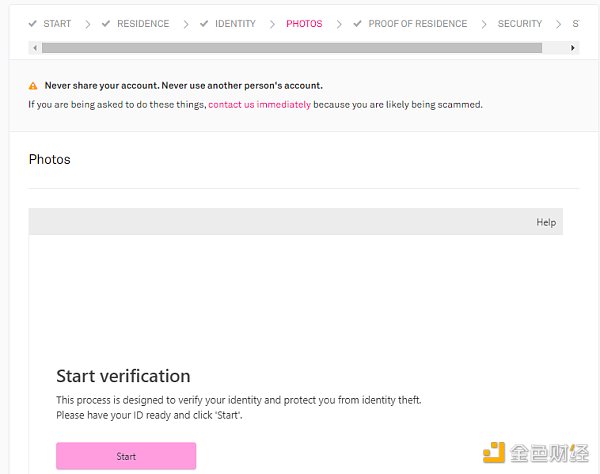Click the checkmark beside PROOF OF RESIDENCE
The image size is (600, 474).
pyautogui.click(x=358, y=23)
